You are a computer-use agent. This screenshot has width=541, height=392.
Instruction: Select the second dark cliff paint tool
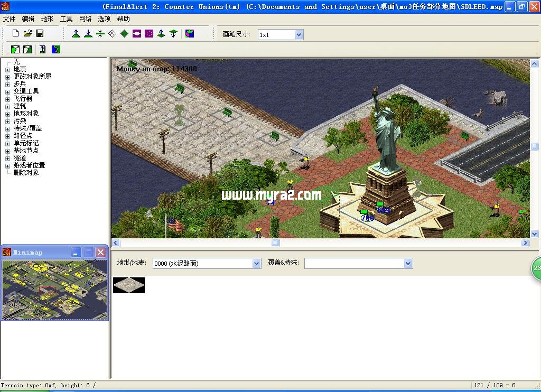27,49
